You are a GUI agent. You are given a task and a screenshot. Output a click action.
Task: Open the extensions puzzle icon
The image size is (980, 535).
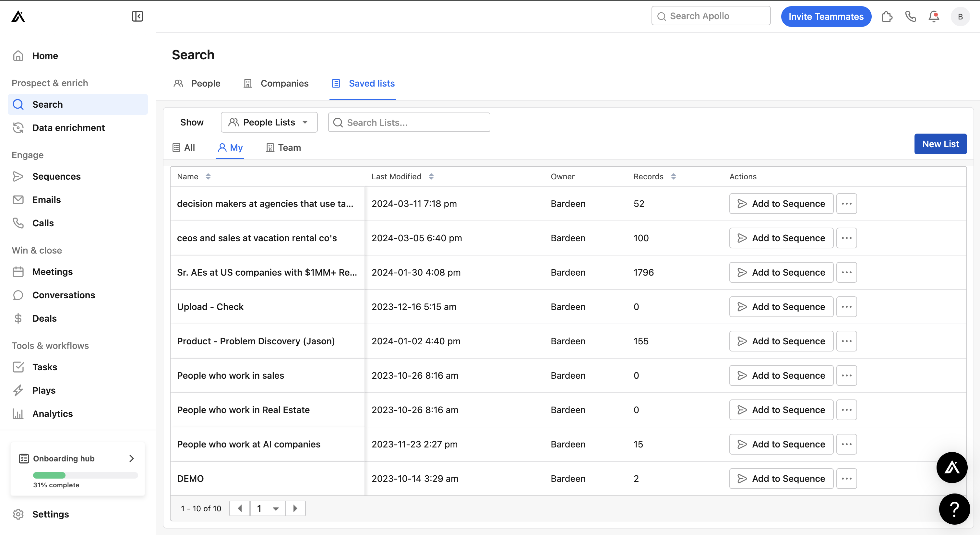point(887,16)
